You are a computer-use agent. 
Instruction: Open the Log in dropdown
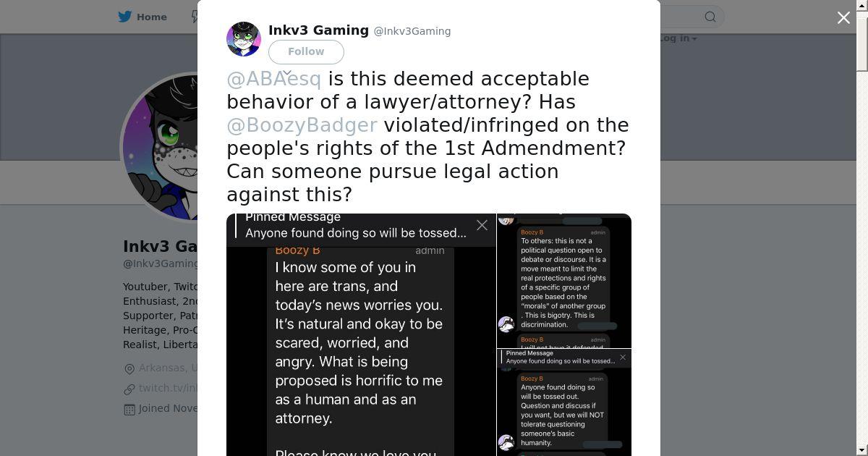(678, 38)
